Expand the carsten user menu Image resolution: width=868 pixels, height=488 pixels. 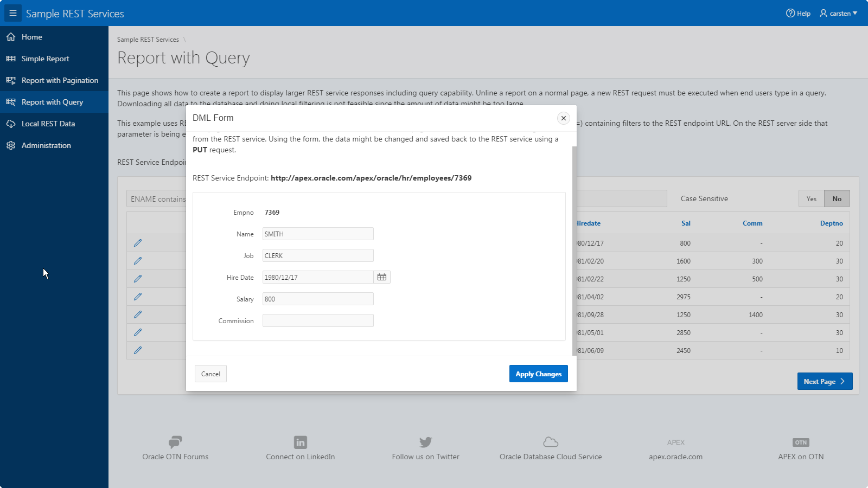coord(839,13)
